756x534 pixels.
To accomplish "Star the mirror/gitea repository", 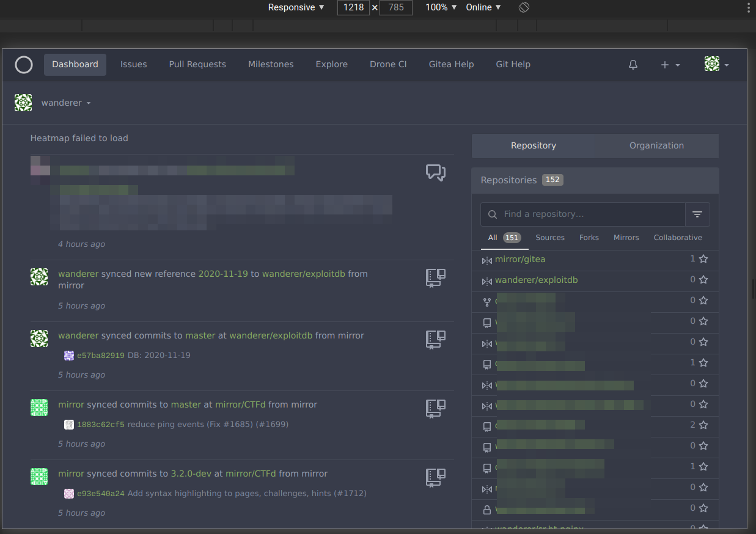I will pyautogui.click(x=703, y=259).
